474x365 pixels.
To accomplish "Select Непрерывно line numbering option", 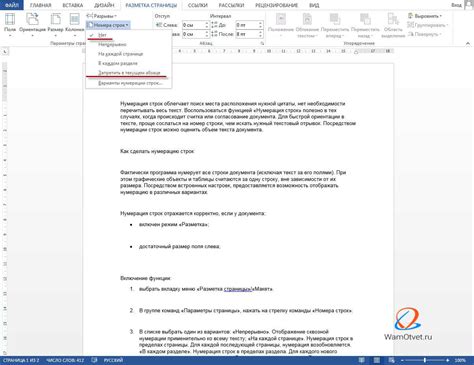I will click(x=129, y=44).
